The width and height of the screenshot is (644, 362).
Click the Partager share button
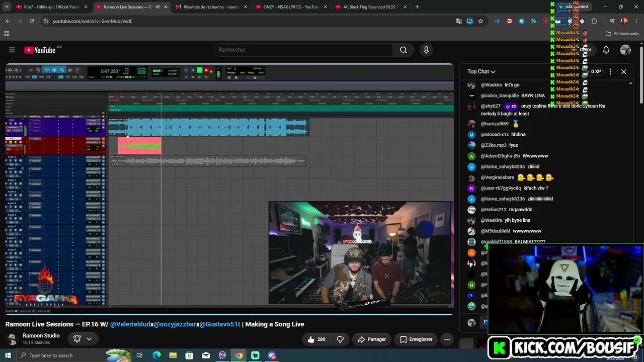(372, 339)
